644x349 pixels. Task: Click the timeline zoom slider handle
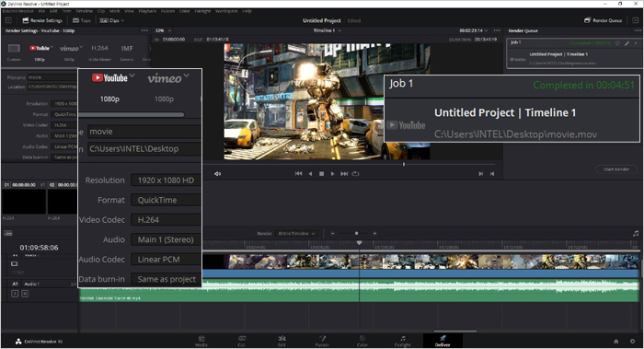click(357, 234)
